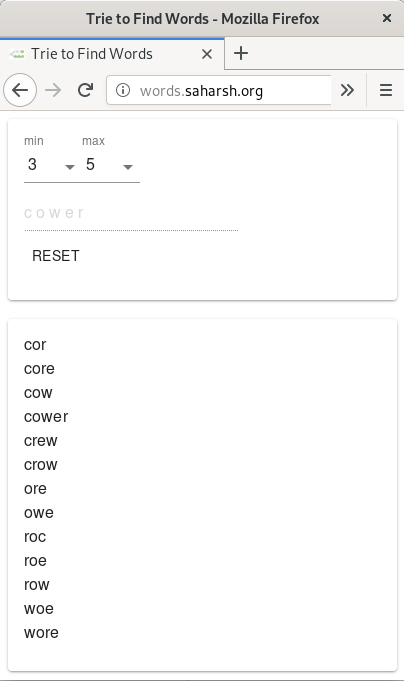Image resolution: width=404 pixels, height=681 pixels.
Task: Click the word "cower" in results
Action: [x=46, y=417]
